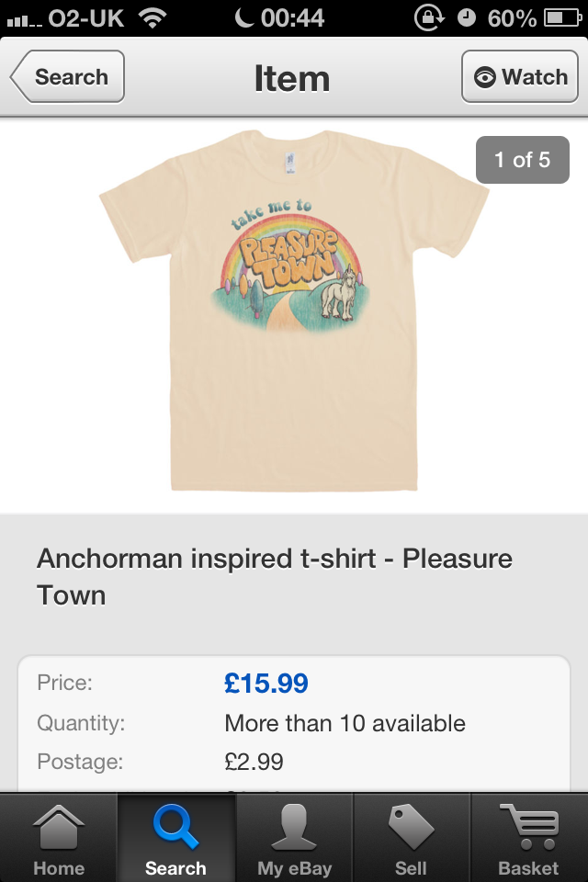Tap More than 10 available quantity

click(345, 723)
